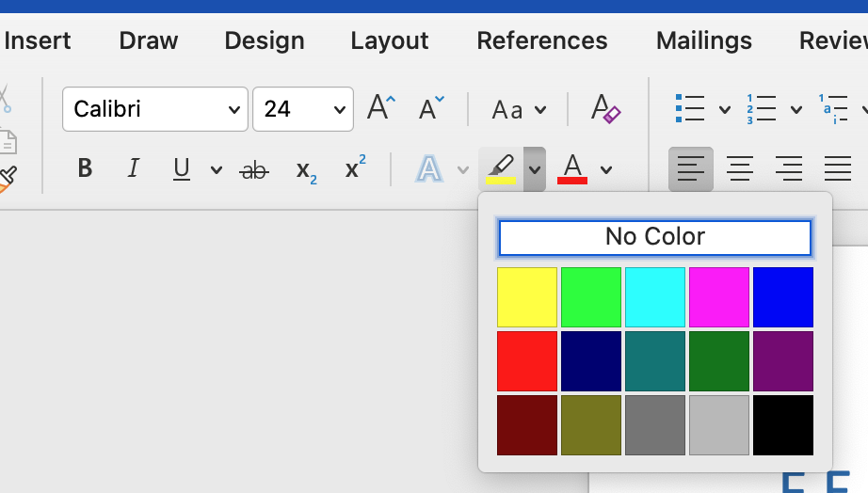
Task: Switch to the References tab
Action: [542, 40]
